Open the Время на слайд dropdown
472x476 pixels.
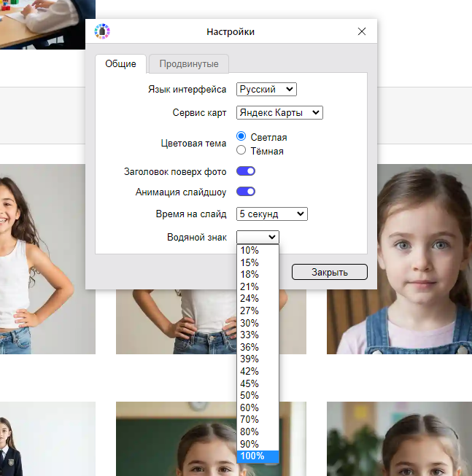[271, 214]
